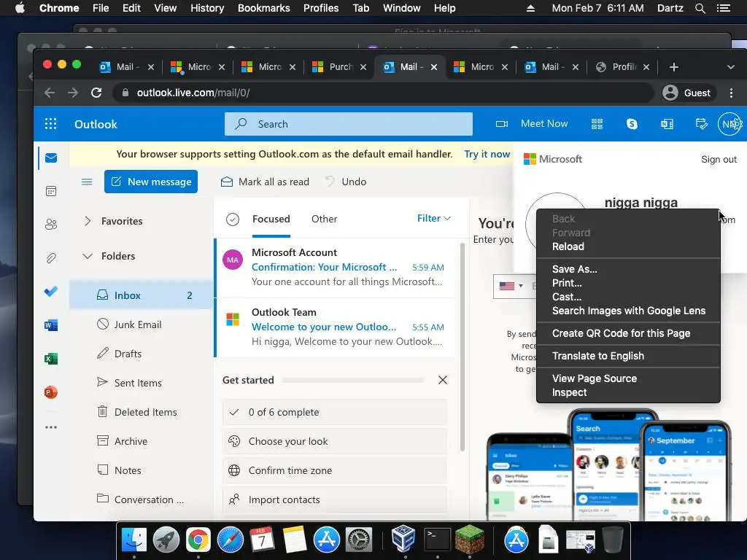The width and height of the screenshot is (747, 560).
Task: Open the To Do checkmark app in sidebar
Action: click(x=51, y=291)
